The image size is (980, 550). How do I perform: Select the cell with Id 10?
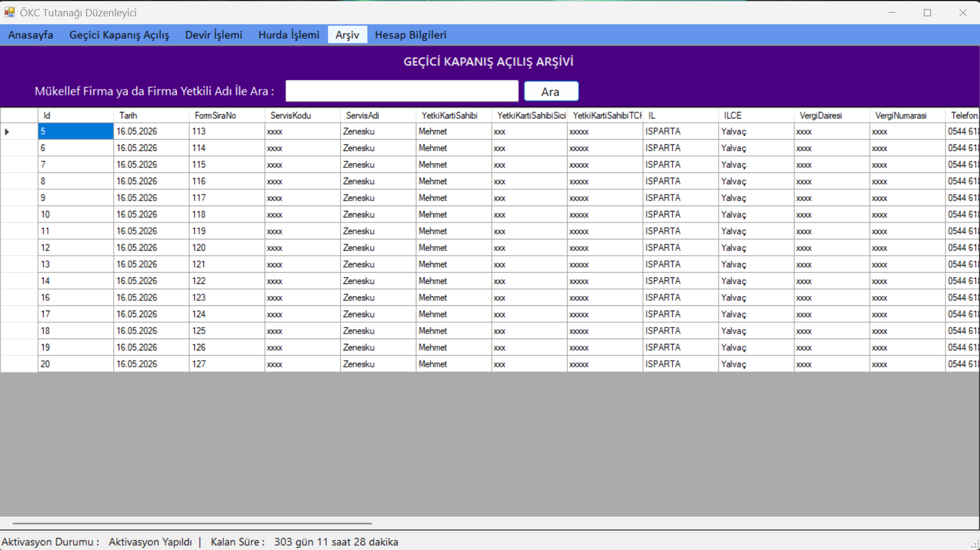(75, 215)
